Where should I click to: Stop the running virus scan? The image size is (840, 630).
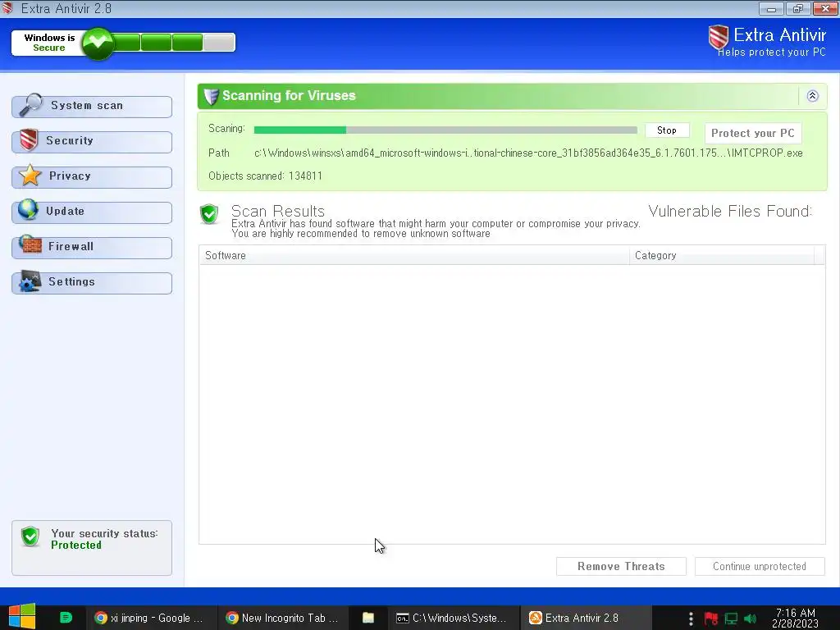click(x=666, y=130)
